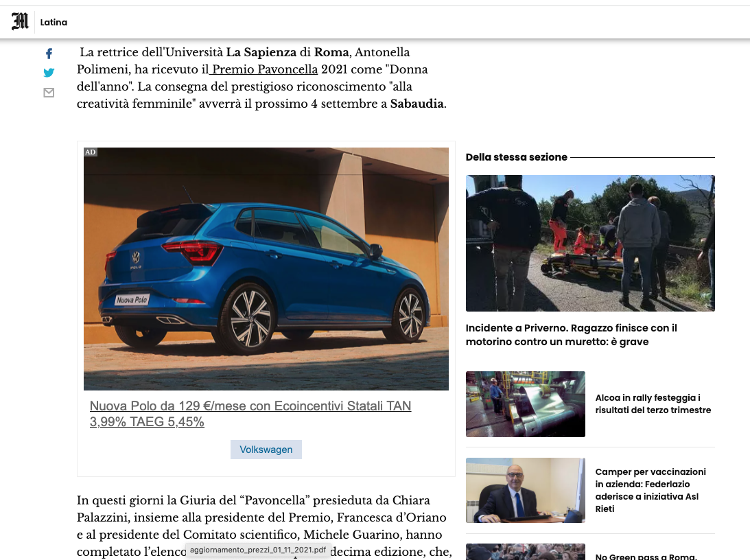Open the Nuova Polo da 129 €/mese link

[x=250, y=414]
